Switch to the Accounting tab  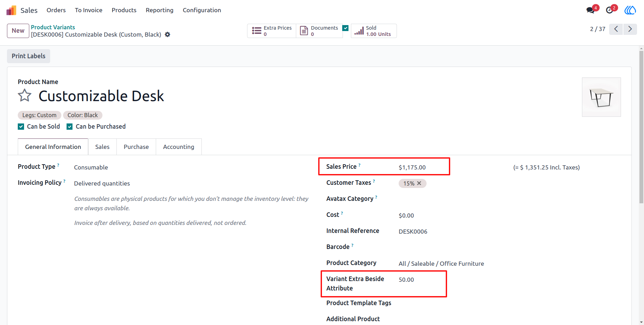coord(178,147)
